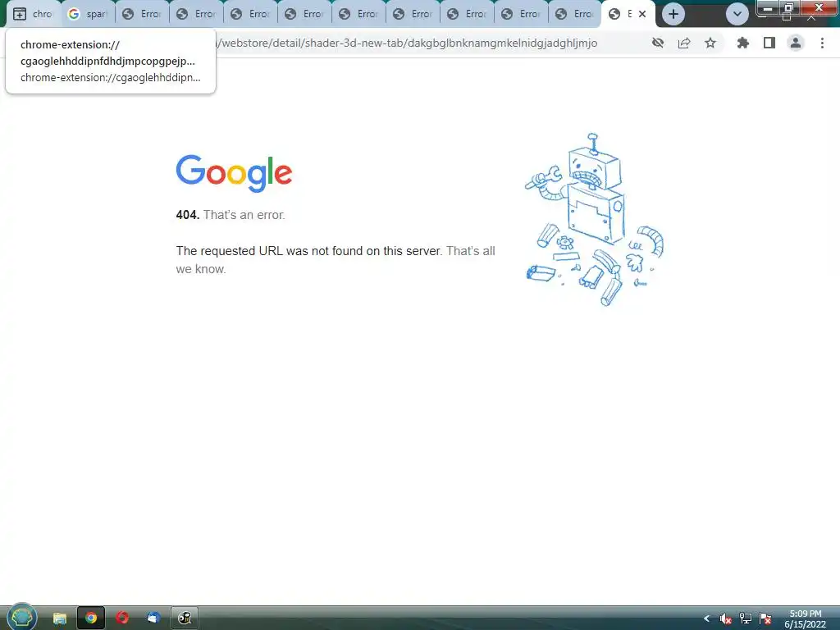Click the Chrome taskbar icon
The width and height of the screenshot is (840, 630).
click(91, 619)
